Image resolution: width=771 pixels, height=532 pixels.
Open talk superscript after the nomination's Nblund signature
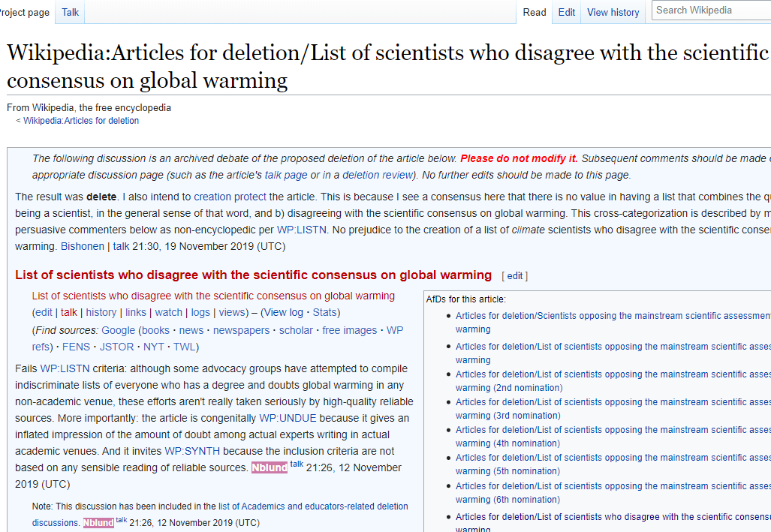click(x=297, y=464)
